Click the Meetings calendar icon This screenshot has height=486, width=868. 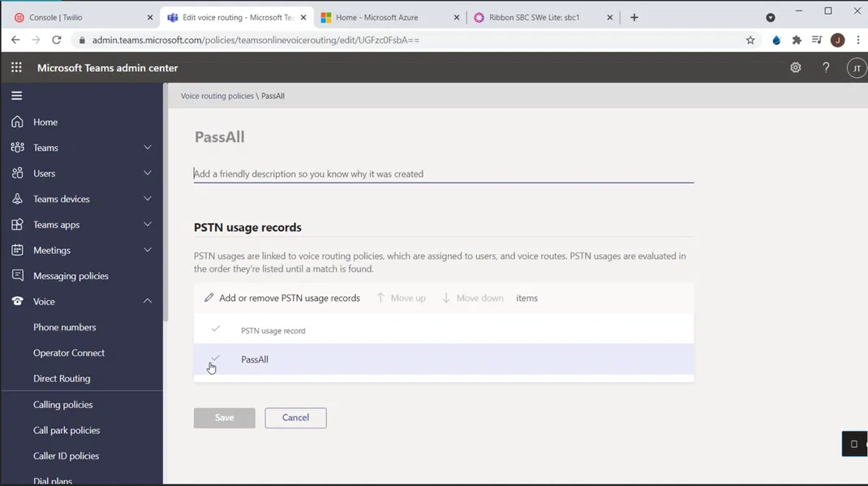click(17, 250)
